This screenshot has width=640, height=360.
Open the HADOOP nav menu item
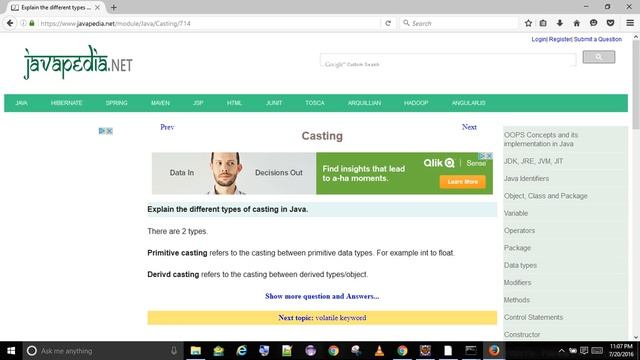tap(416, 103)
